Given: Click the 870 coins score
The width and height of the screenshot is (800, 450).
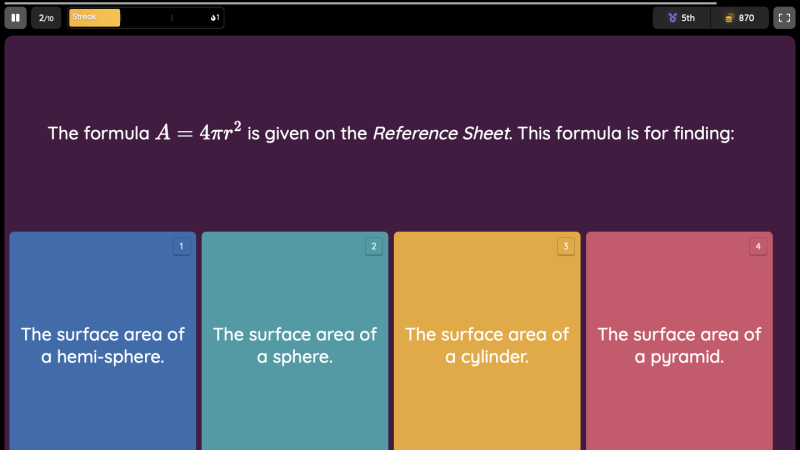Looking at the screenshot, I should click(x=740, y=18).
